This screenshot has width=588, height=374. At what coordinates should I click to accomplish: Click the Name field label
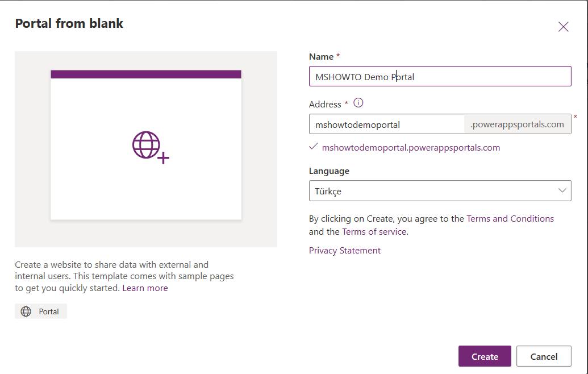(x=321, y=57)
